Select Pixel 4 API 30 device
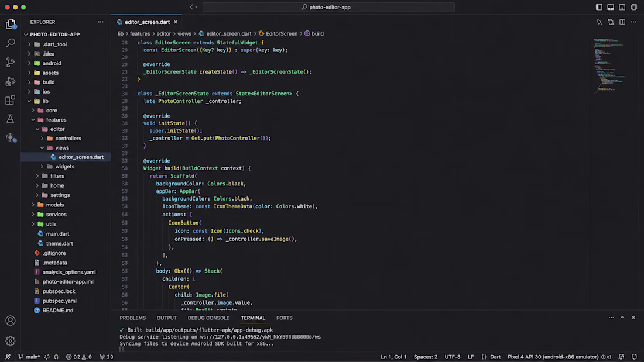 point(553,357)
